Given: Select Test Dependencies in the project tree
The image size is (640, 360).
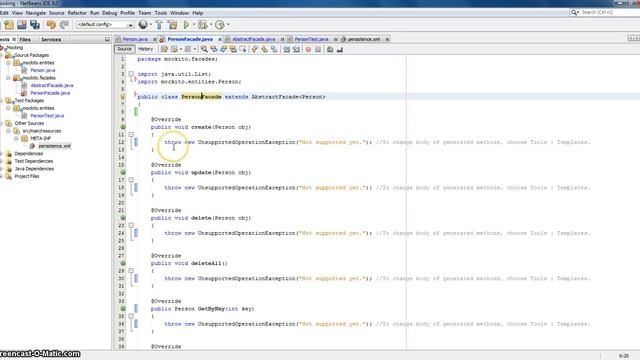Looking at the screenshot, I should pos(34,161).
